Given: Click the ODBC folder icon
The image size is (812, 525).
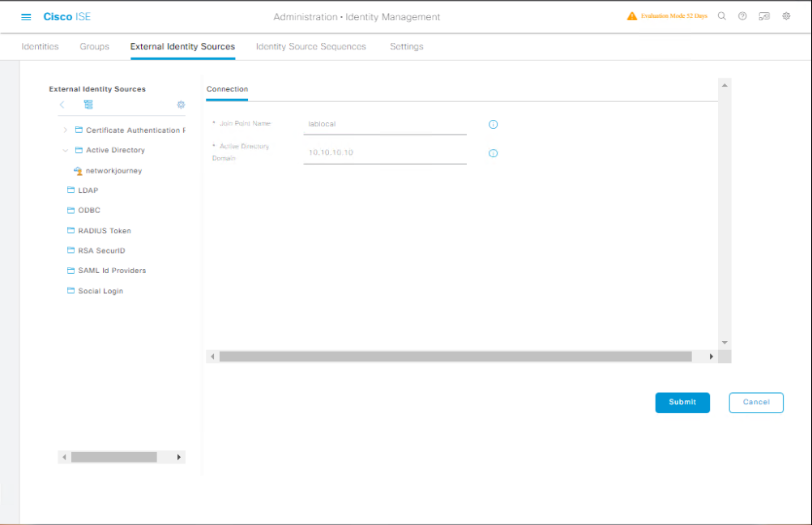Looking at the screenshot, I should click(x=71, y=210).
